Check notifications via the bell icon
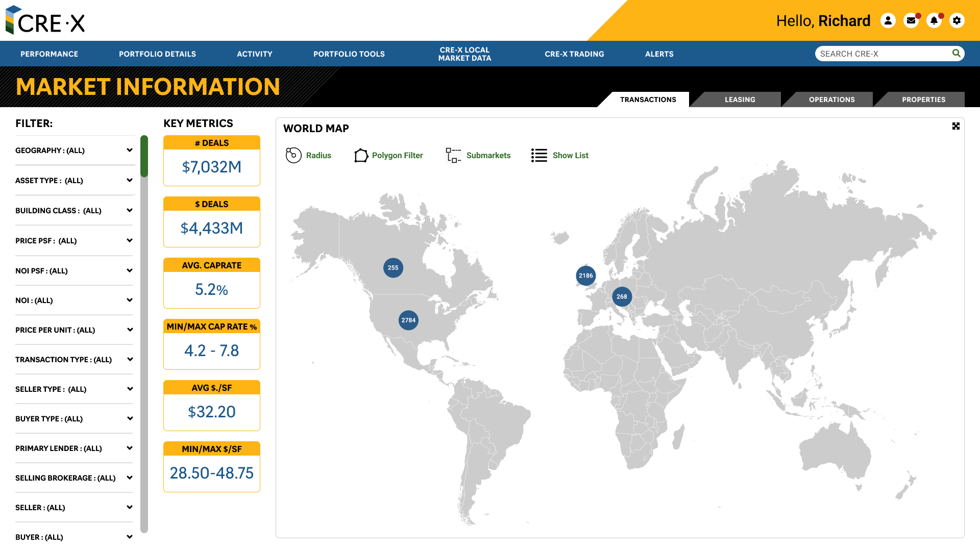The image size is (980, 551). 934,20
